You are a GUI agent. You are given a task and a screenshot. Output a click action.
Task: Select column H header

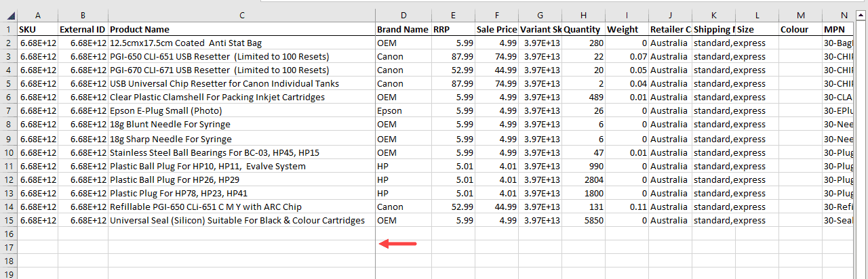coord(583,15)
